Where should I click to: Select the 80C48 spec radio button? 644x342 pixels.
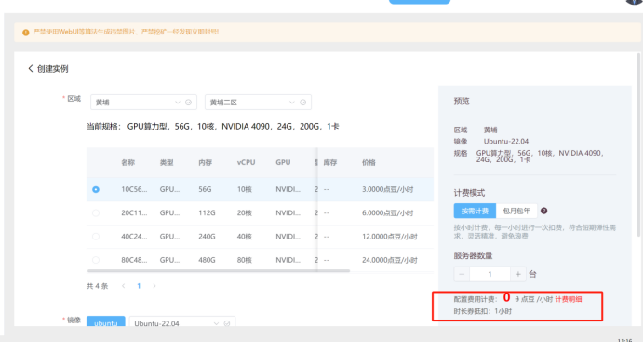click(x=96, y=260)
